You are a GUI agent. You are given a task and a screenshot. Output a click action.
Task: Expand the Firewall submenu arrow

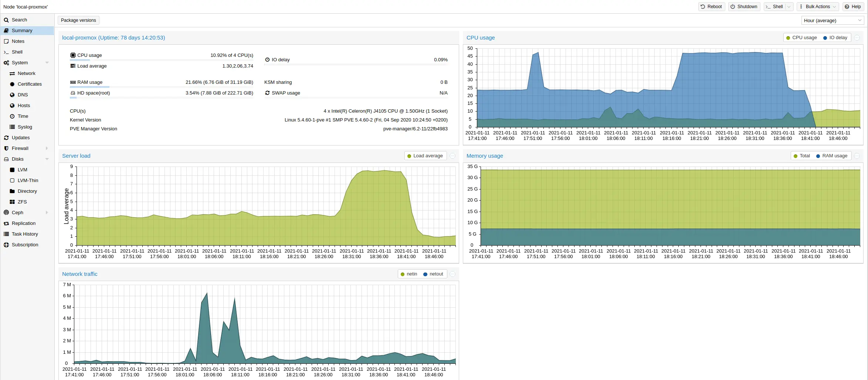pos(47,148)
